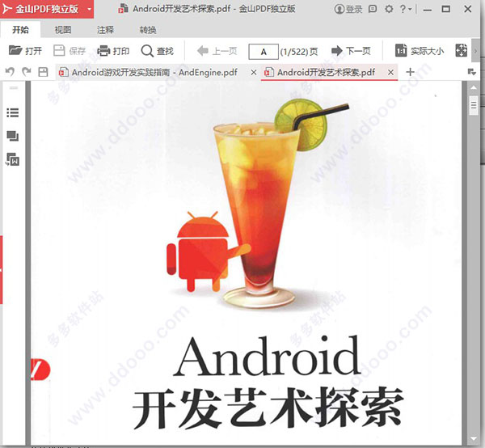Viewport: 485px width, 448px height.
Task: Click the redo arrow icon
Action: pyautogui.click(x=27, y=72)
